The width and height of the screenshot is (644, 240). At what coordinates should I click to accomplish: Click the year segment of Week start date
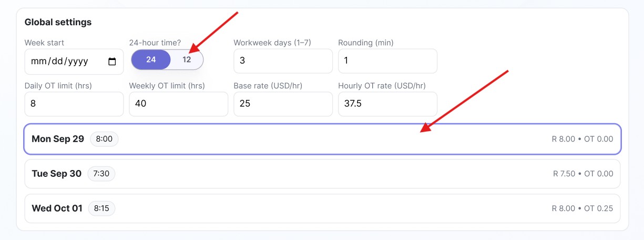[x=77, y=62]
